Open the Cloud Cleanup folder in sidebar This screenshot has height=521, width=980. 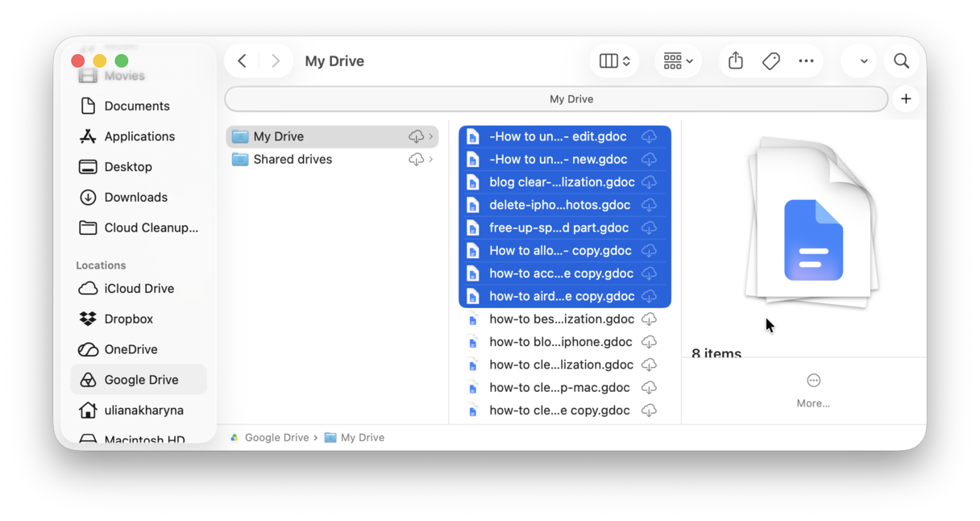(x=139, y=228)
